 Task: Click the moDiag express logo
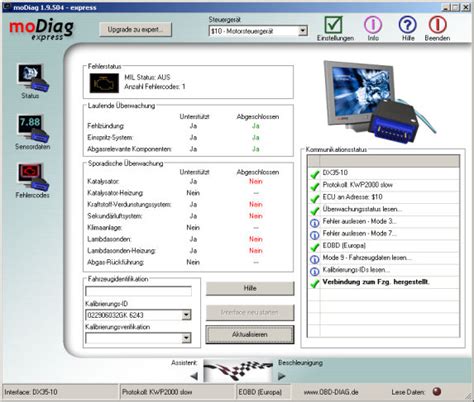(41, 29)
